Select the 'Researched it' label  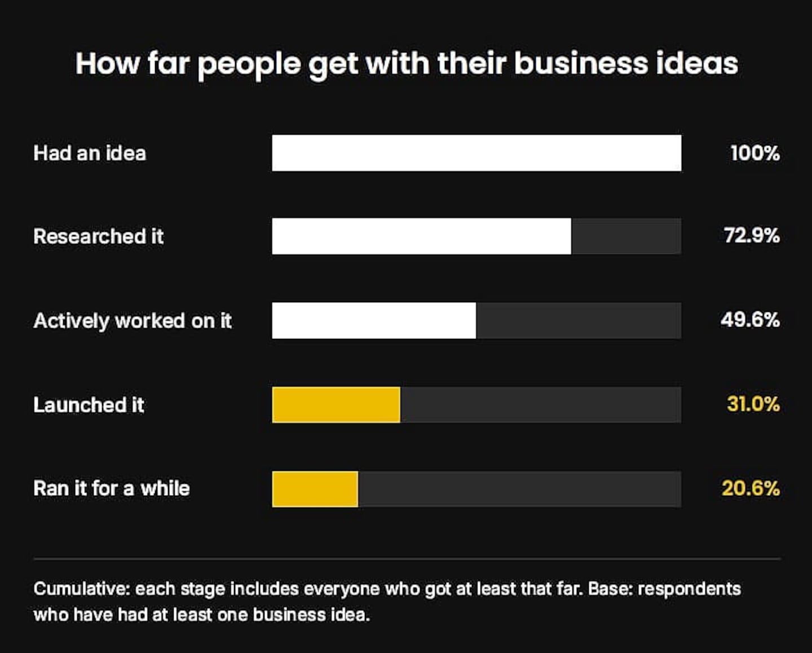click(98, 236)
